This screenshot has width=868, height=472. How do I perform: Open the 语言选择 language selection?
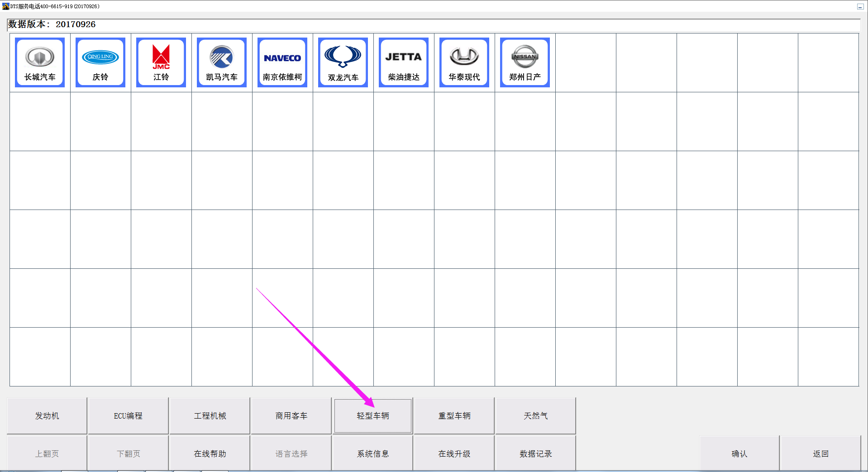click(291, 453)
